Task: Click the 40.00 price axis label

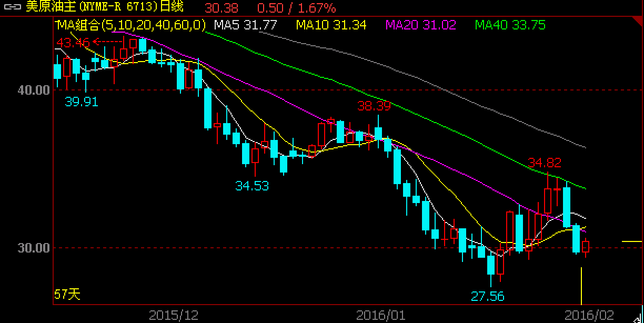Action: click(x=34, y=90)
